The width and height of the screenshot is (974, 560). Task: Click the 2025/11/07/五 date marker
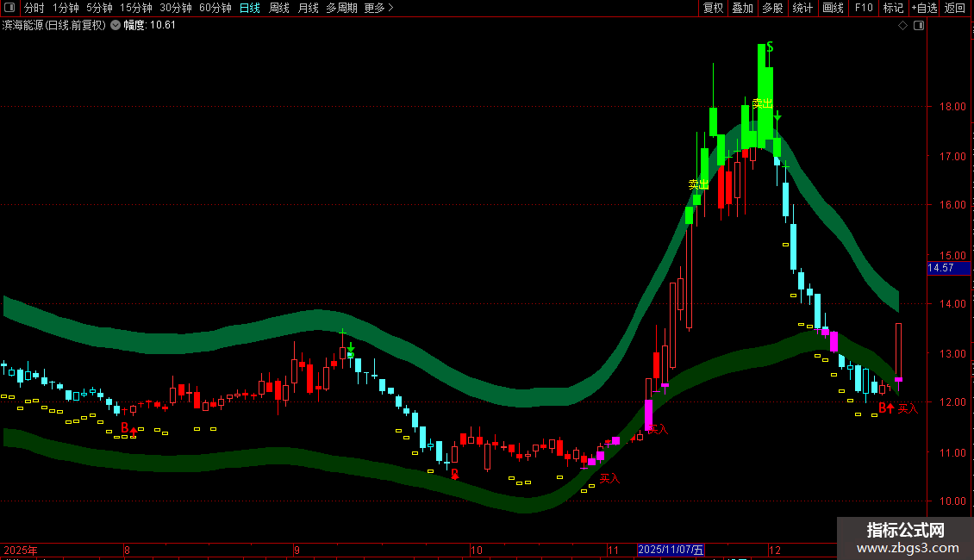coord(671,550)
